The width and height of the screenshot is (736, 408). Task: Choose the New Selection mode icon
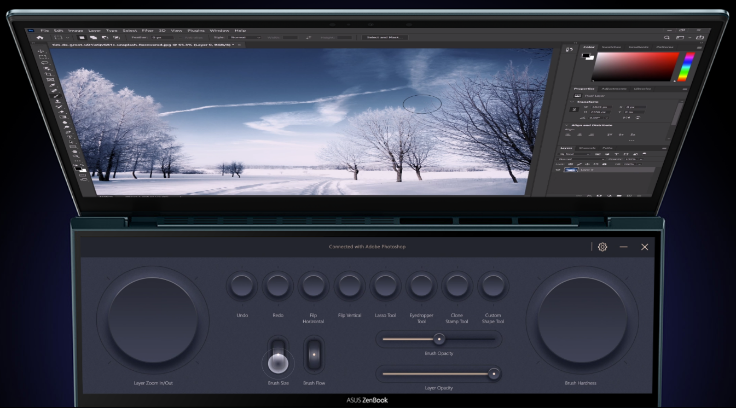[x=82, y=37]
